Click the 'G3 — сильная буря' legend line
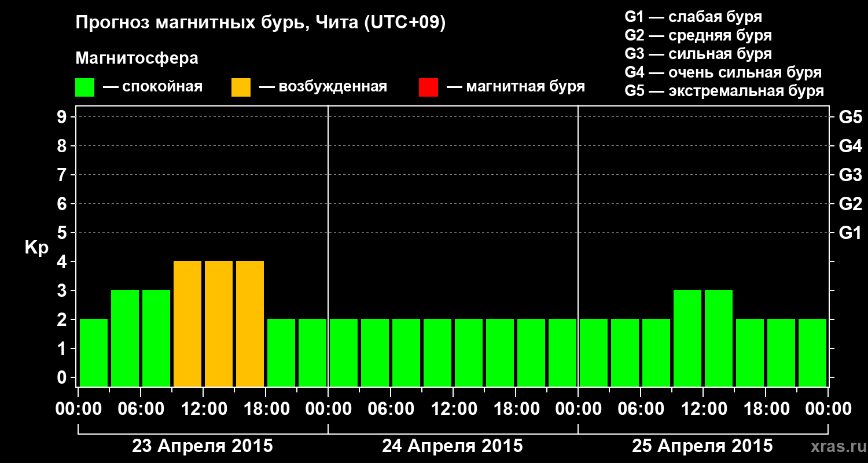 [698, 54]
